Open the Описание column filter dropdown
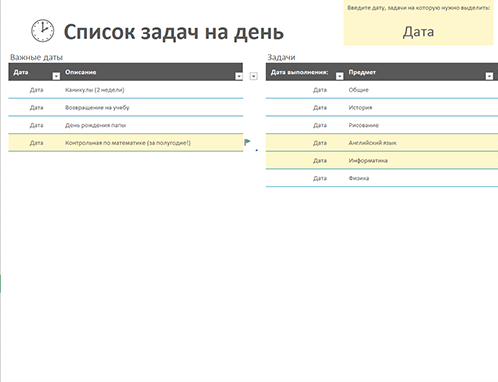 239,76
